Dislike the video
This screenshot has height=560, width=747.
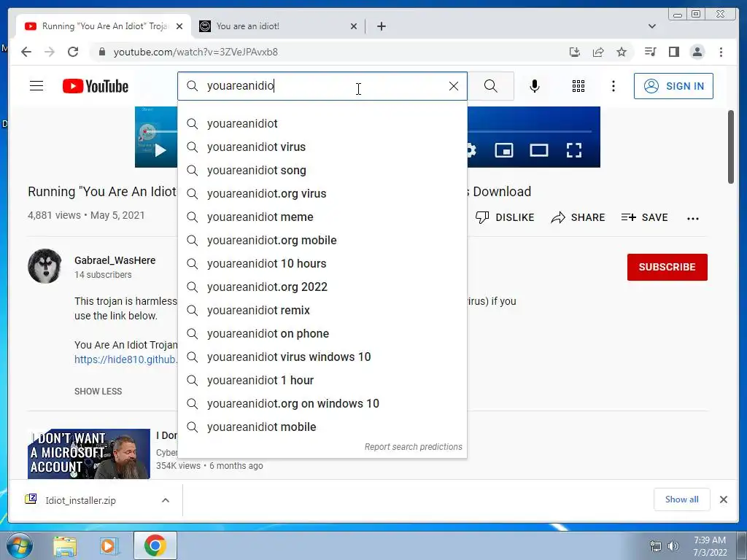coord(505,217)
